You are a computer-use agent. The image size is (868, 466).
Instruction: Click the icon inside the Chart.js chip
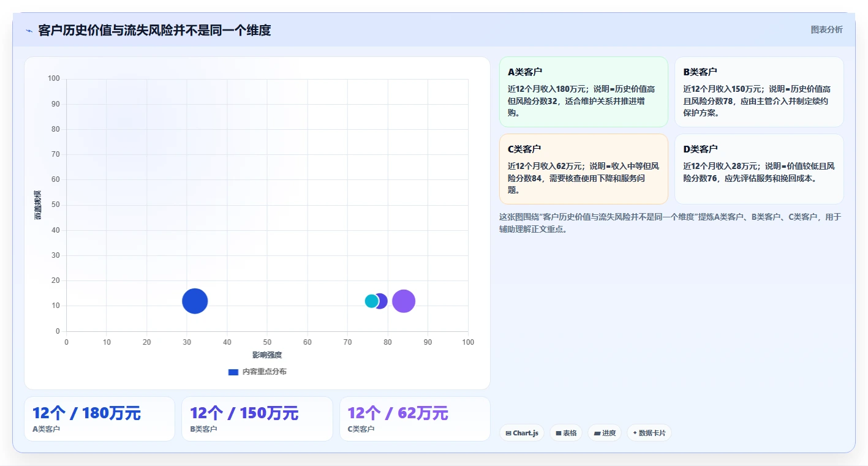point(508,434)
